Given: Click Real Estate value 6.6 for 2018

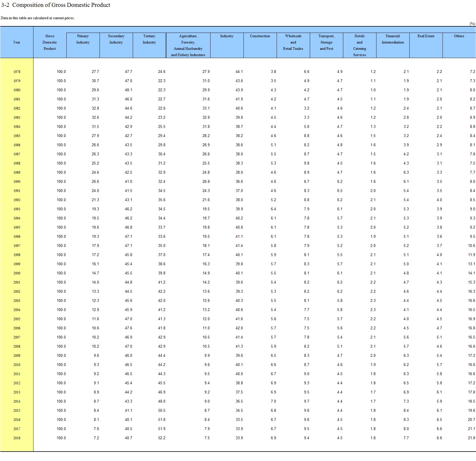Looking at the screenshot, I should click(439, 438).
